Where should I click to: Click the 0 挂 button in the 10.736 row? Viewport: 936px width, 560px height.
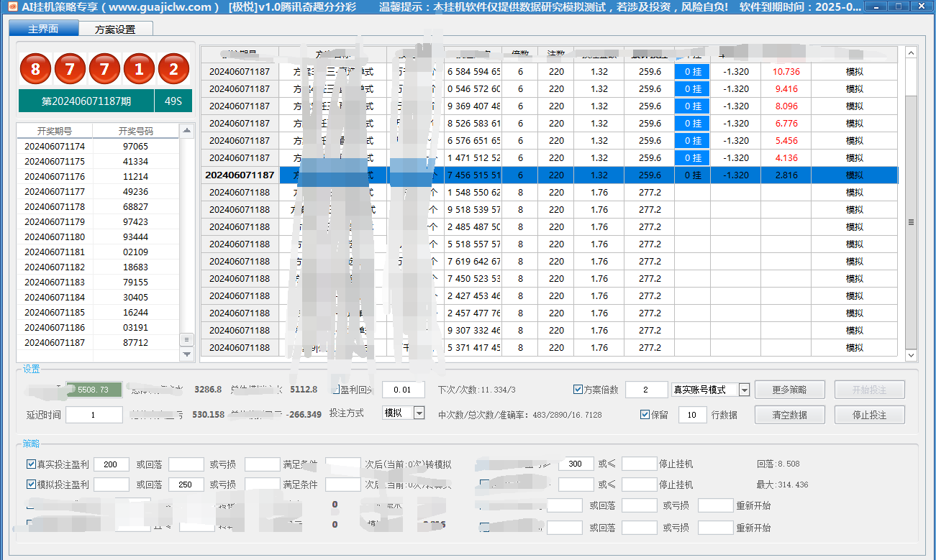pyautogui.click(x=692, y=72)
